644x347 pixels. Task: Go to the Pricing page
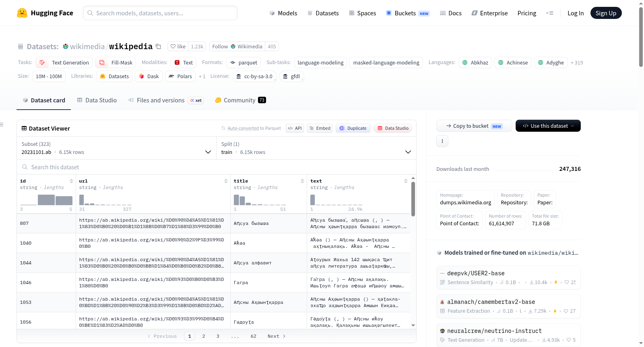click(527, 13)
